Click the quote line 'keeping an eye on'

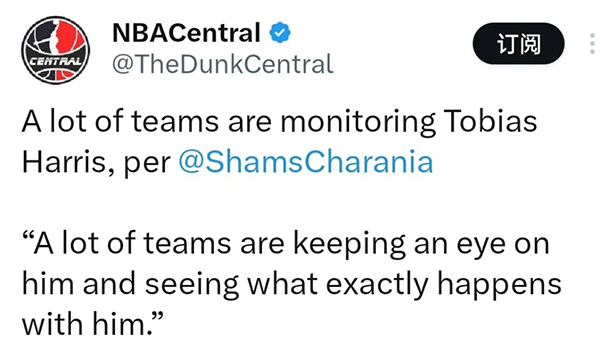coord(421,244)
